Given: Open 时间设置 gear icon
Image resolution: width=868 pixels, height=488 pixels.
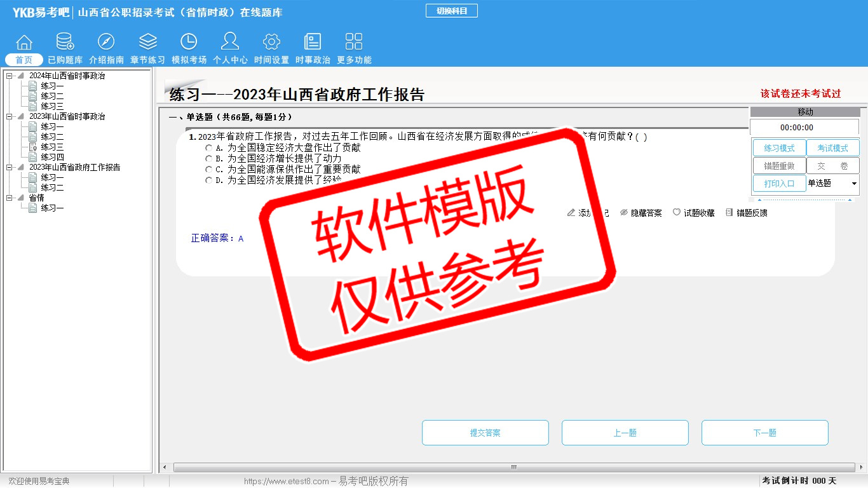Looking at the screenshot, I should [x=271, y=43].
